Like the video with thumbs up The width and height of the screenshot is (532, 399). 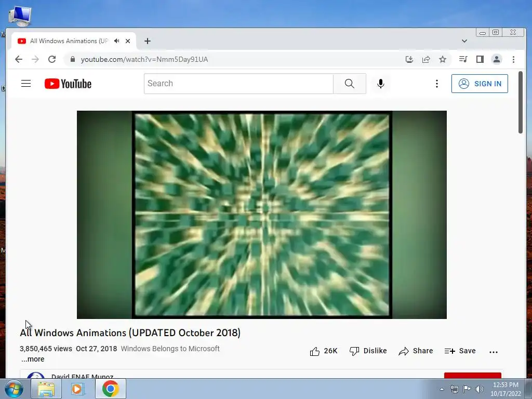[x=323, y=351]
